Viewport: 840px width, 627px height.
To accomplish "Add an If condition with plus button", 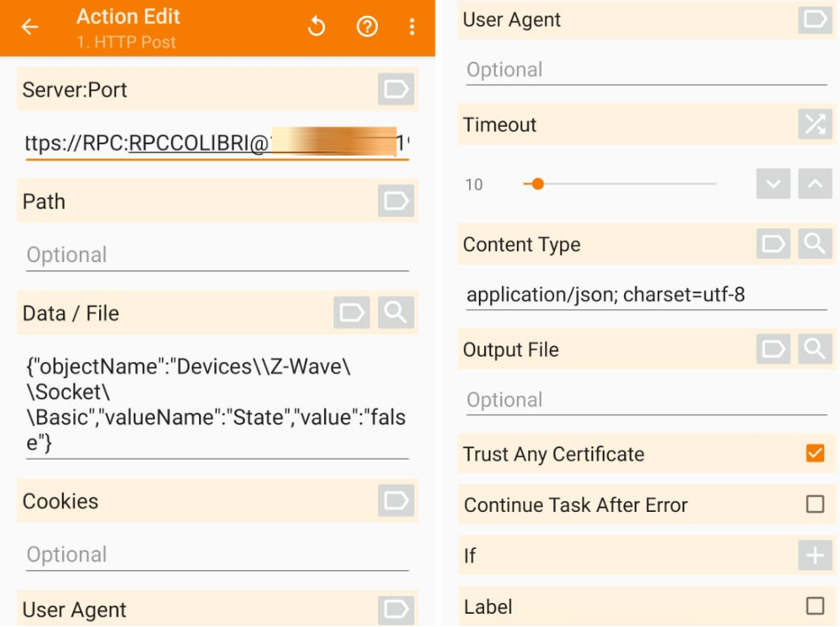I will 814,555.
